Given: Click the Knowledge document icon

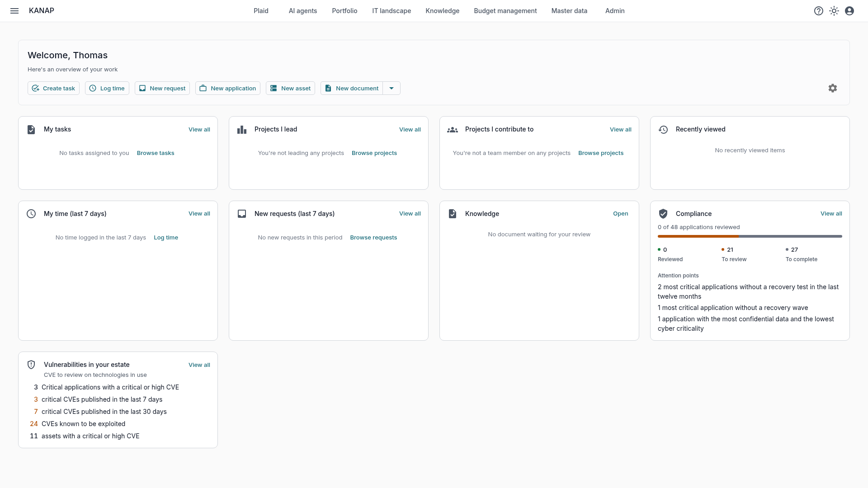Looking at the screenshot, I should pyautogui.click(x=453, y=214).
